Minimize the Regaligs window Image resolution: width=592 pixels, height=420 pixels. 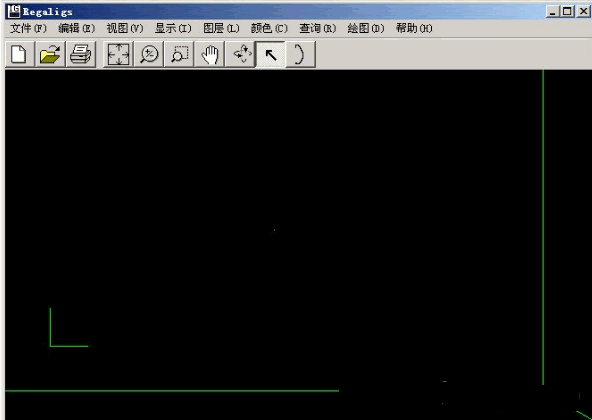[552, 12]
